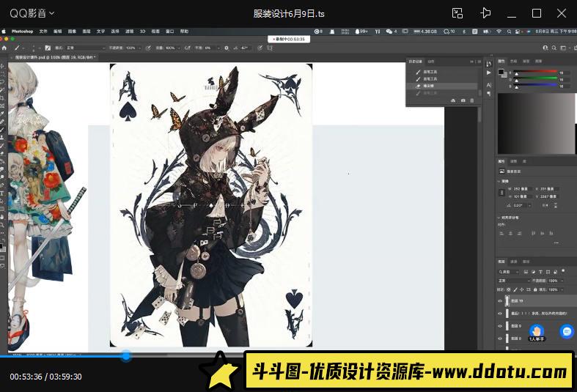Open the brush tool preset picker

pos(18,48)
